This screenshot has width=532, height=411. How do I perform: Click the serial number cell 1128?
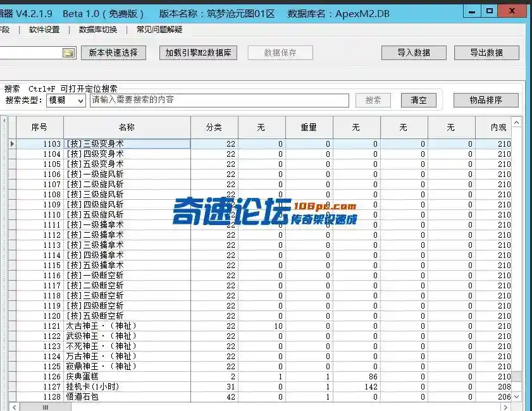pos(40,396)
